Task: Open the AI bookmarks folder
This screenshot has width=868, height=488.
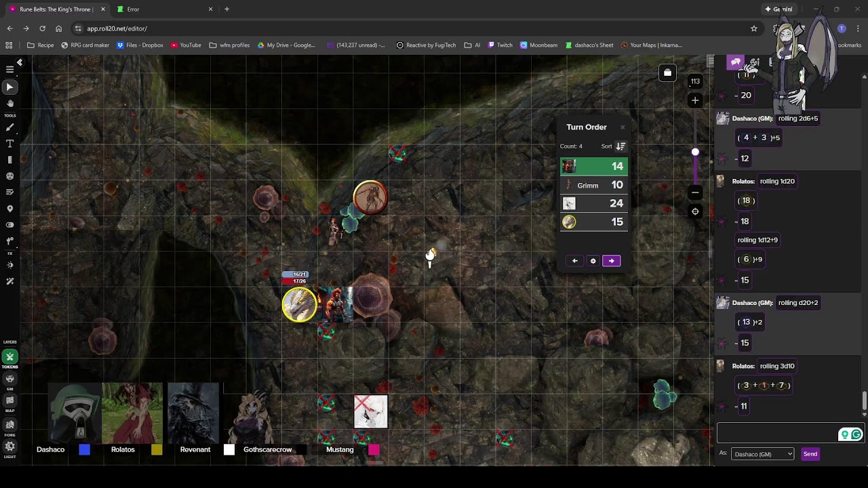Action: click(x=472, y=45)
